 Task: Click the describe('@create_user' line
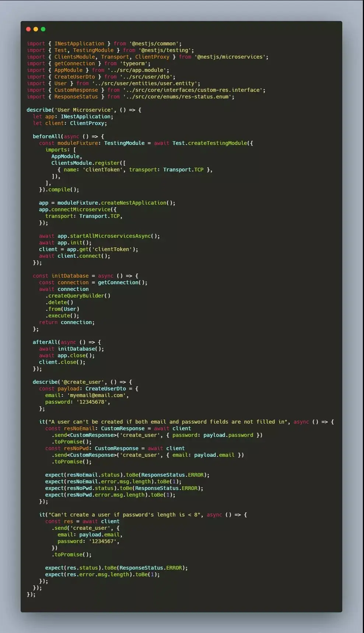[x=82, y=382]
